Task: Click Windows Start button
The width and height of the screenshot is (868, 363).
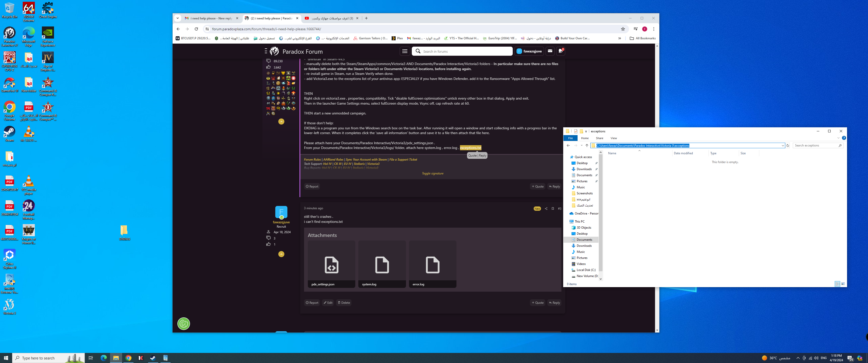Action: (6, 358)
